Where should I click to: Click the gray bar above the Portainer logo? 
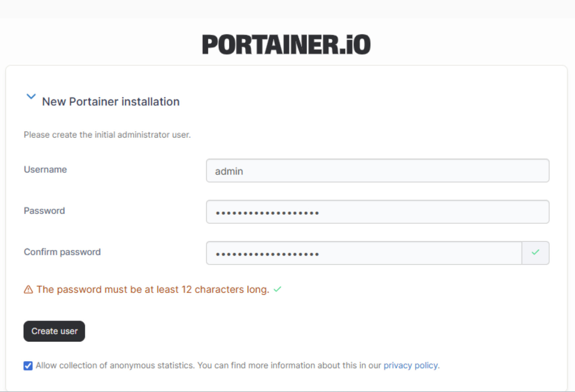click(x=287, y=9)
